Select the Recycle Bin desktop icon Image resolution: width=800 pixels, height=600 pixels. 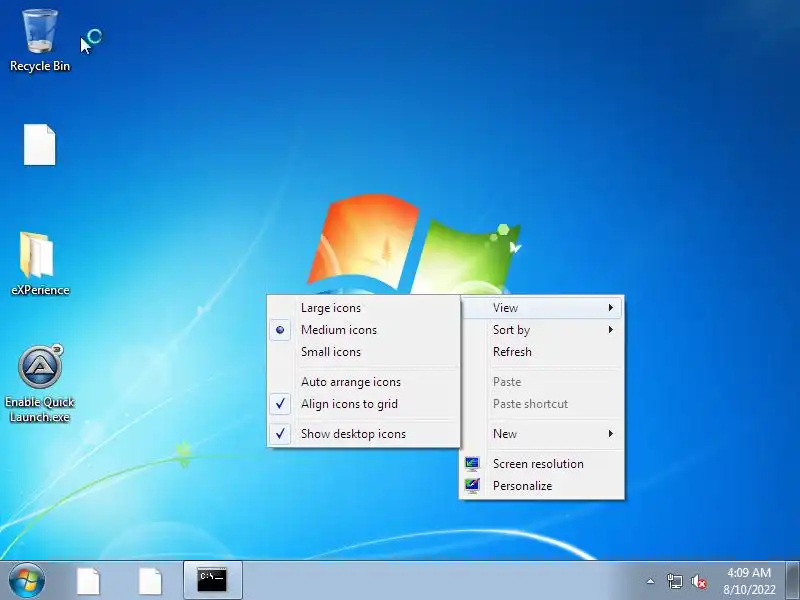click(40, 41)
